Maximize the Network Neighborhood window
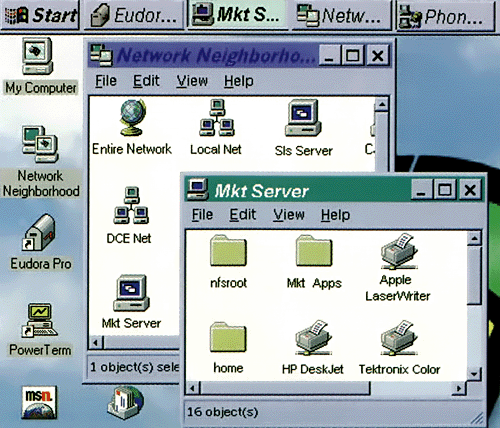Image resolution: width=500 pixels, height=428 pixels. pos(353,55)
